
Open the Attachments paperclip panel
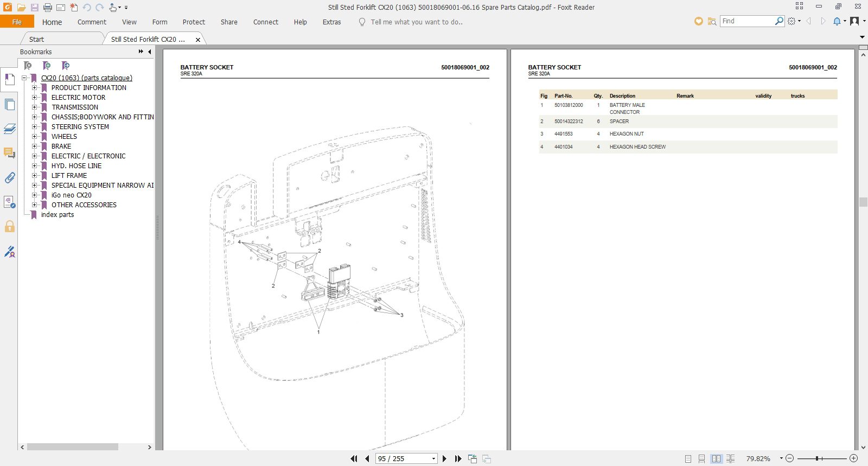(x=9, y=178)
